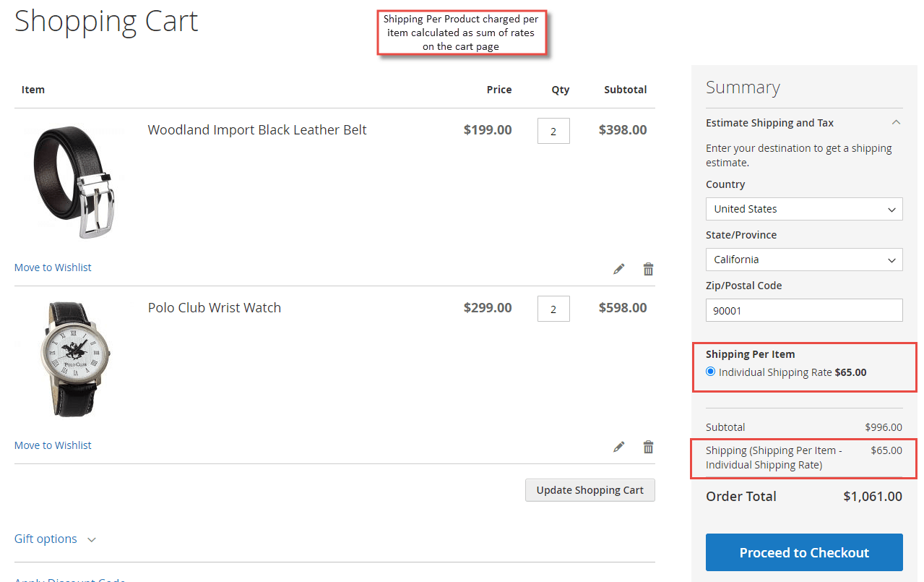Click the Update Shopping Cart button
Image resolution: width=924 pixels, height=582 pixels.
pos(590,490)
